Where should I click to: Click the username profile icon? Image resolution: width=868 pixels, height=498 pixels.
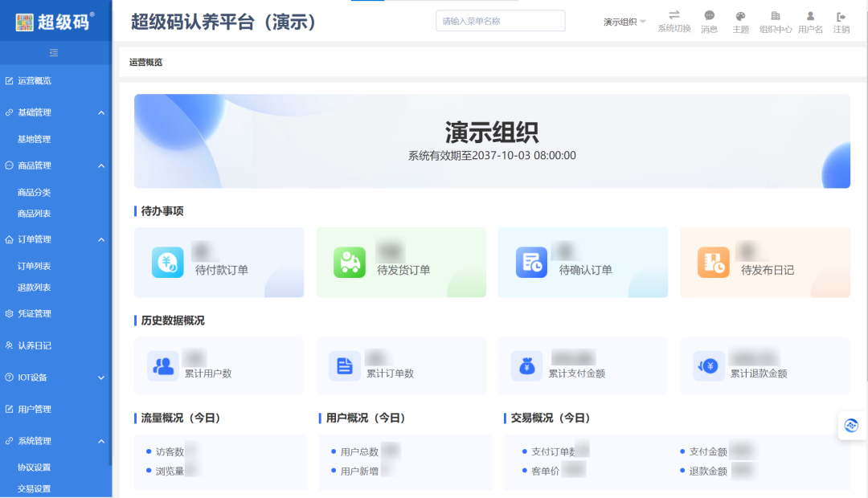point(810,16)
